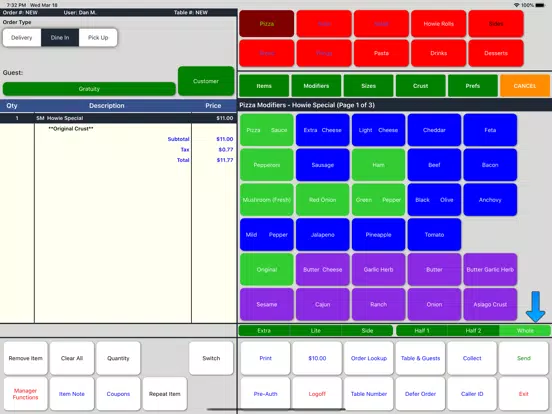Add Gratuity to the order
The height and width of the screenshot is (414, 552).
point(89,89)
